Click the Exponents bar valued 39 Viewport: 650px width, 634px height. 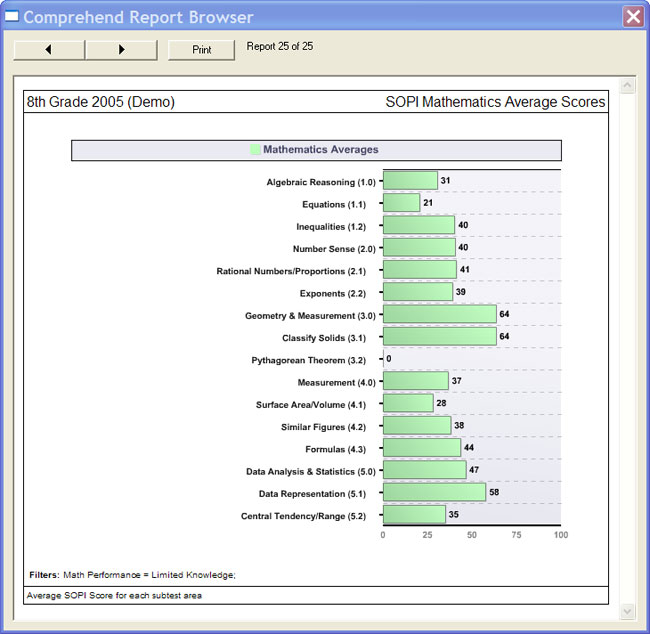[418, 291]
